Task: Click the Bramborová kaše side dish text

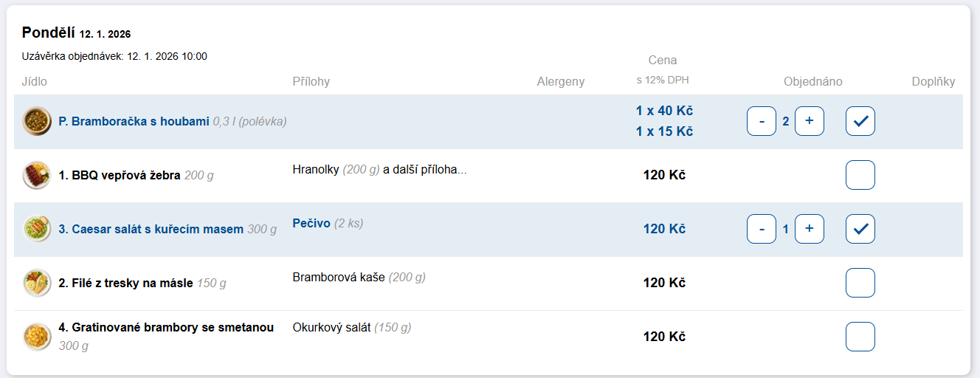Action: [x=338, y=278]
